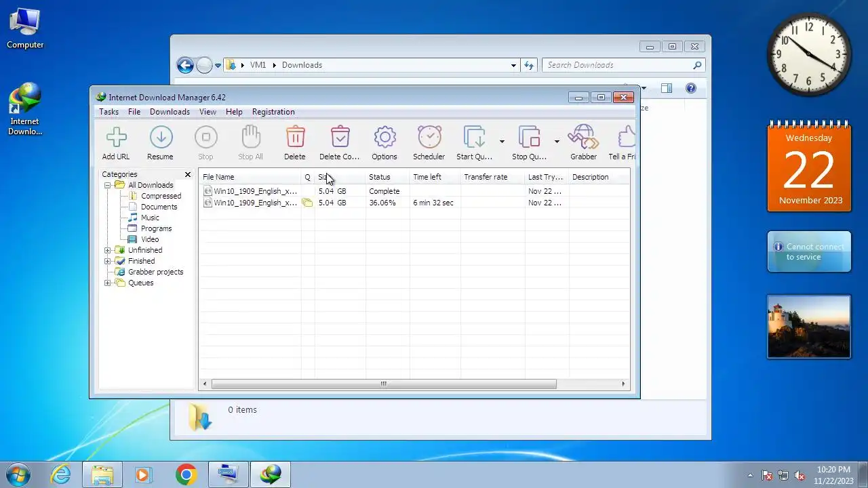Sort by Description column header
Viewport: 868px width, 488px height.
[x=599, y=177]
